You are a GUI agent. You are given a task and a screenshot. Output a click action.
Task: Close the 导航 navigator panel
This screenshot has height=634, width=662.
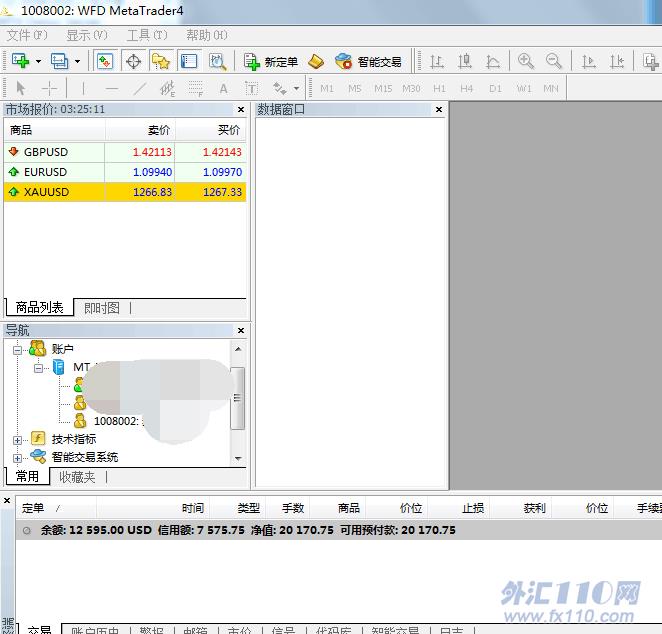coord(241,331)
